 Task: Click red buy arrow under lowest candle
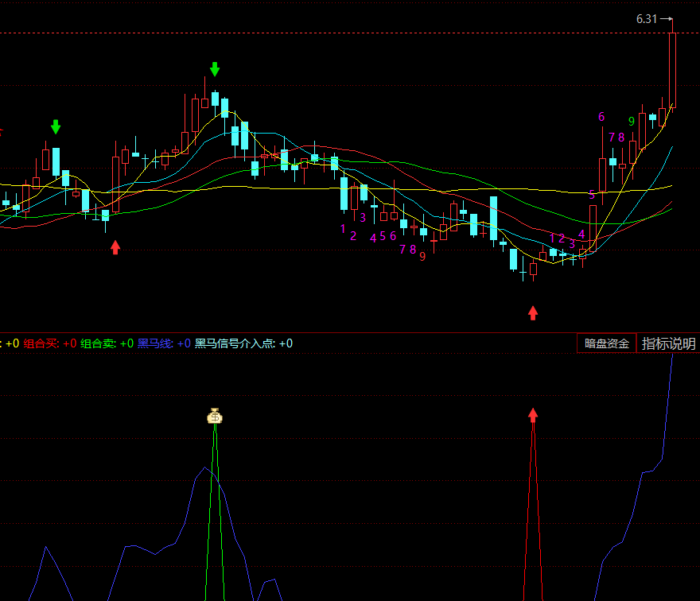point(533,312)
